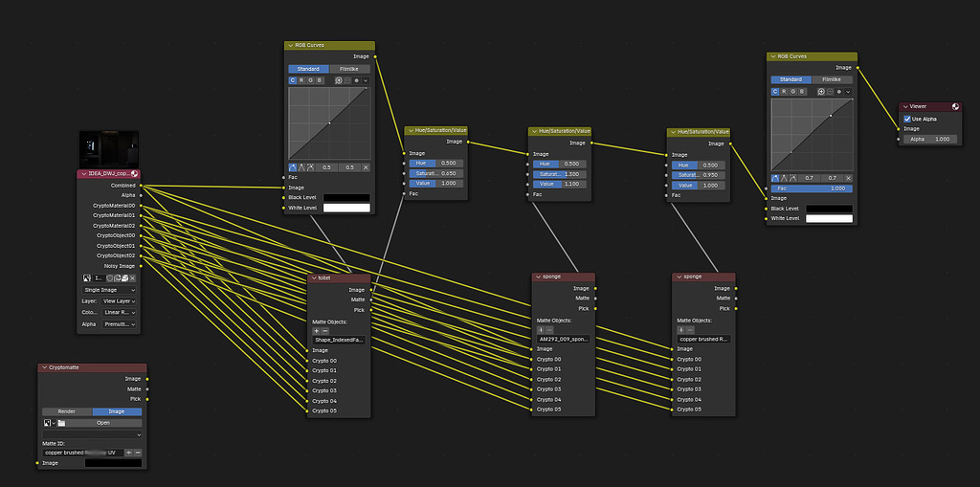
Task: Open curve tools dropdown in the 0.7 RGB Curves node
Action: 848,91
